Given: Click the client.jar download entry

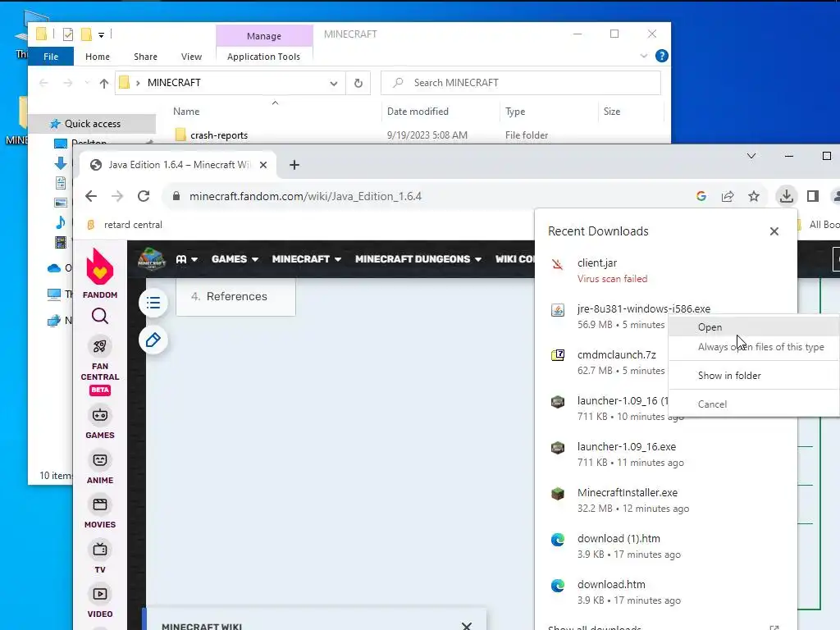Looking at the screenshot, I should coord(666,271).
